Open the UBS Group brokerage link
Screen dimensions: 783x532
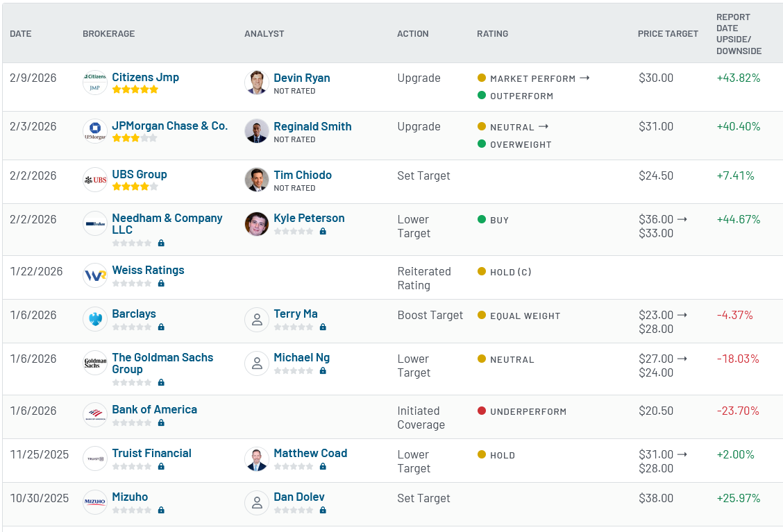[x=140, y=174]
